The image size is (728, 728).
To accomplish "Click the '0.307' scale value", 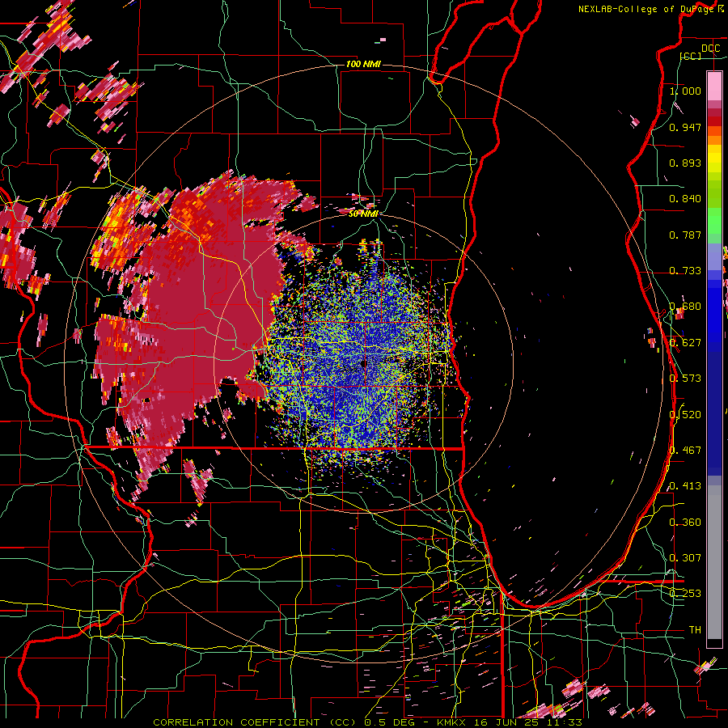I will point(685,558).
